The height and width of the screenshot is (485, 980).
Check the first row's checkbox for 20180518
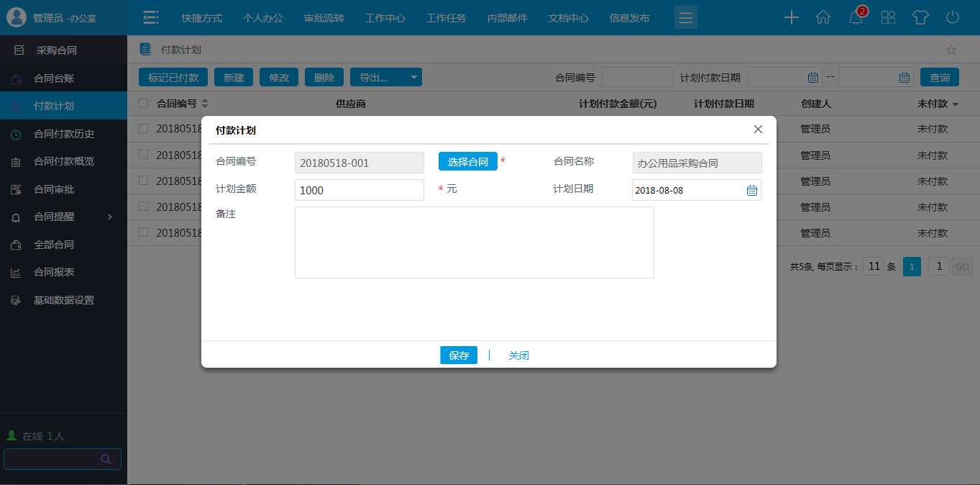[x=142, y=129]
